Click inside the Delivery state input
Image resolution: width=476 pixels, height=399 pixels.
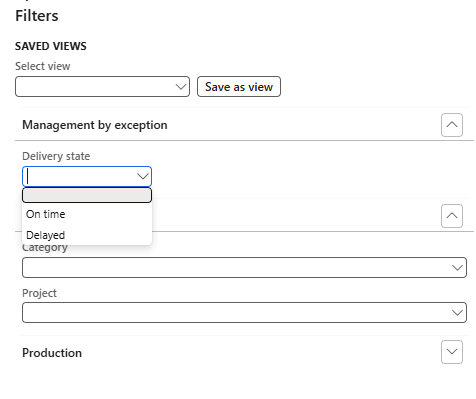click(x=80, y=176)
